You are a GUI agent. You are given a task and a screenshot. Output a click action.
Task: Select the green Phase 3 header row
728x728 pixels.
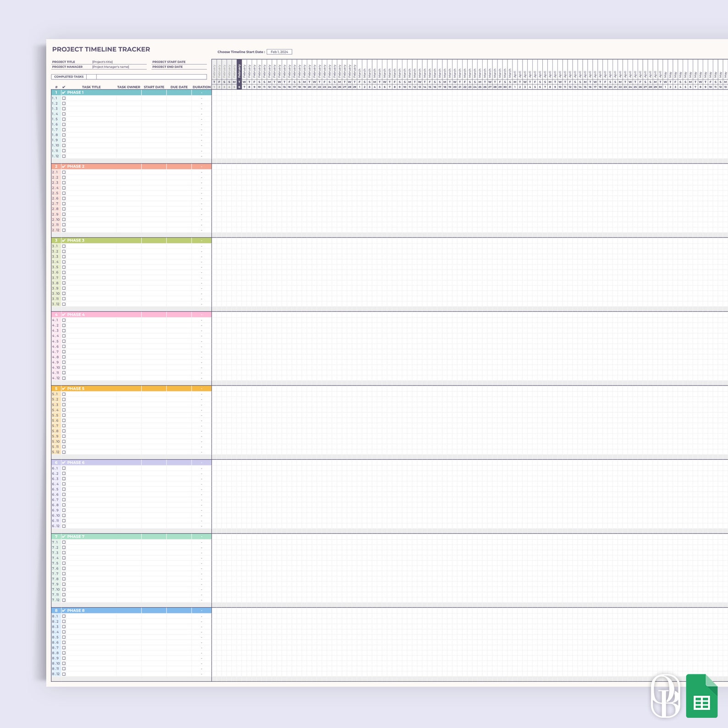click(132, 241)
